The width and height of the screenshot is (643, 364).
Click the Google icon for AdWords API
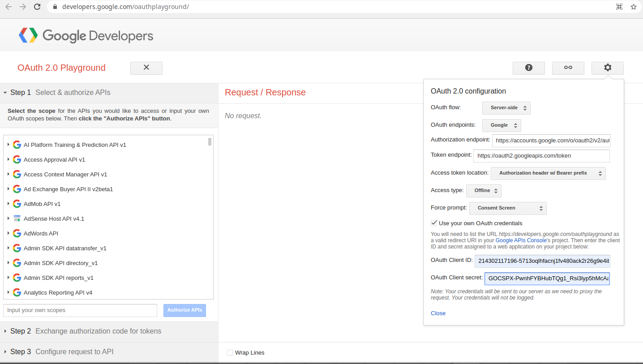(x=17, y=233)
